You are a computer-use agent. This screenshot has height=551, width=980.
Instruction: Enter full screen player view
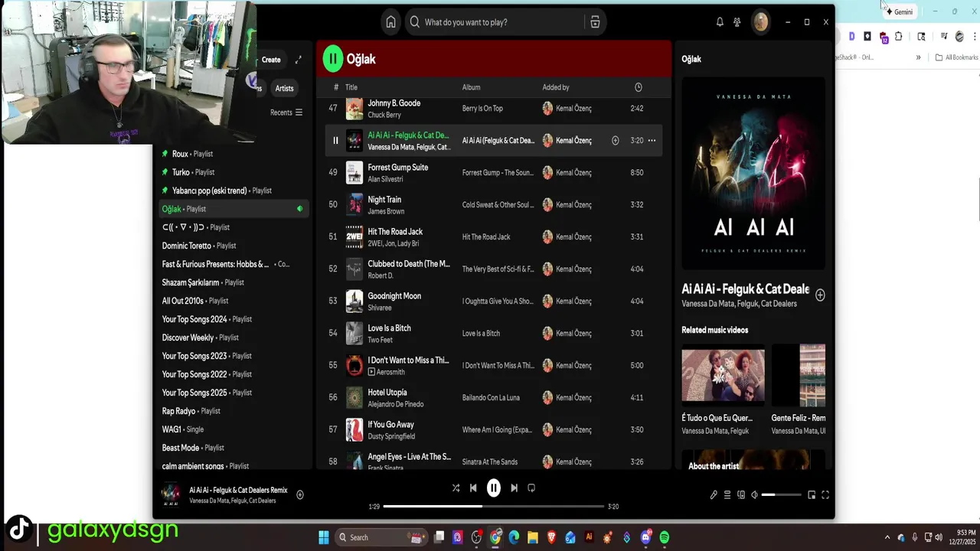(825, 495)
